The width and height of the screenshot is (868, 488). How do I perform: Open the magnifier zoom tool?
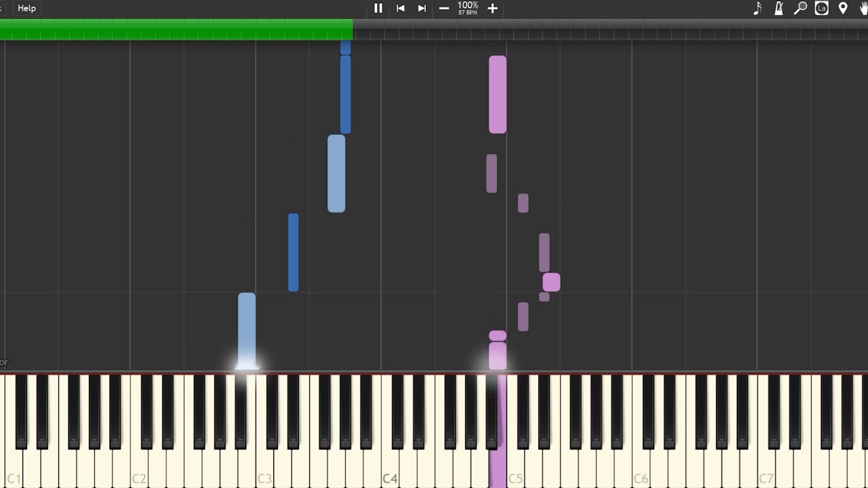point(801,8)
